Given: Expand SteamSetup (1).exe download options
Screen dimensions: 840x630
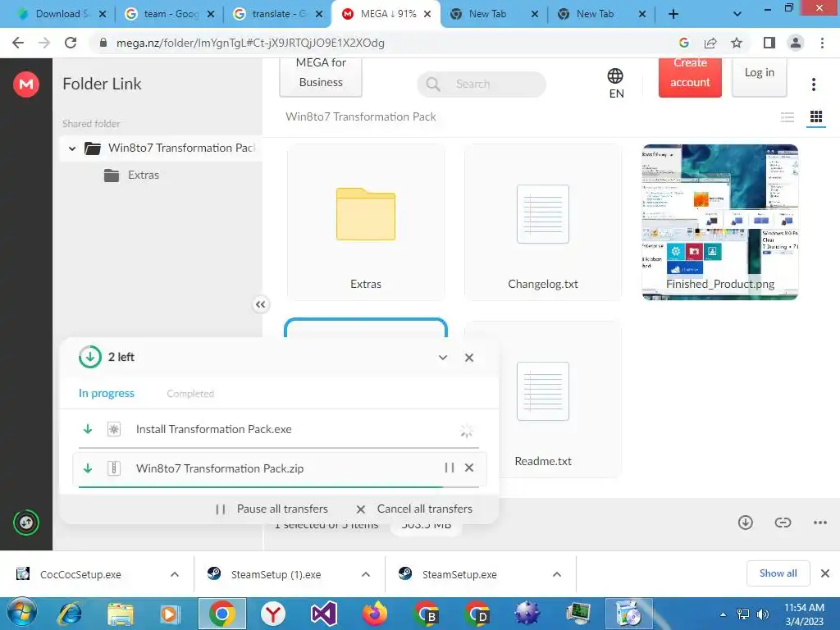Looking at the screenshot, I should pyautogui.click(x=365, y=574).
